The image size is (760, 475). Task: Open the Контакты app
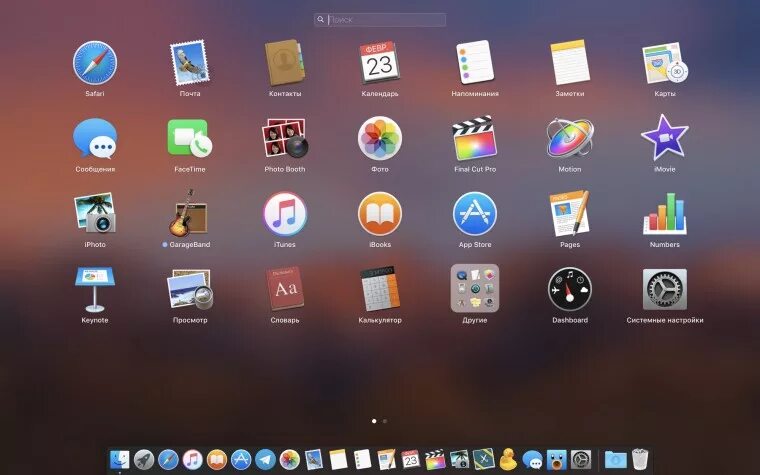tap(285, 63)
